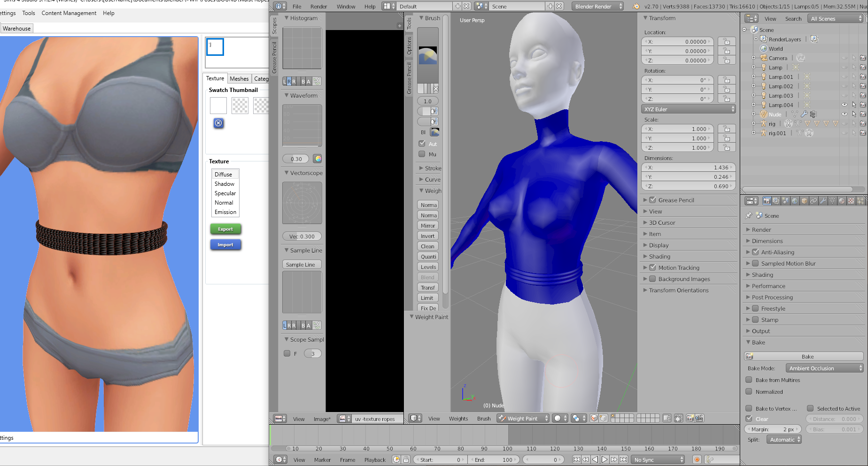Switch to the Meshes tab
The image size is (868, 466).
[239, 79]
